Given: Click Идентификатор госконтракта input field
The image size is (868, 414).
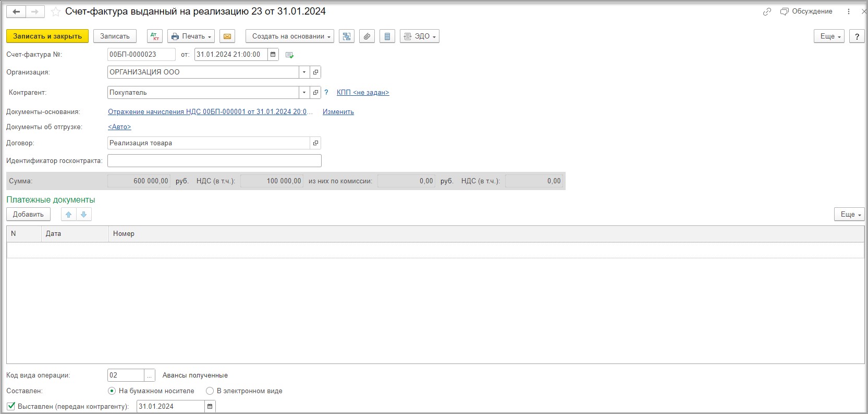Looking at the screenshot, I should click(x=214, y=160).
